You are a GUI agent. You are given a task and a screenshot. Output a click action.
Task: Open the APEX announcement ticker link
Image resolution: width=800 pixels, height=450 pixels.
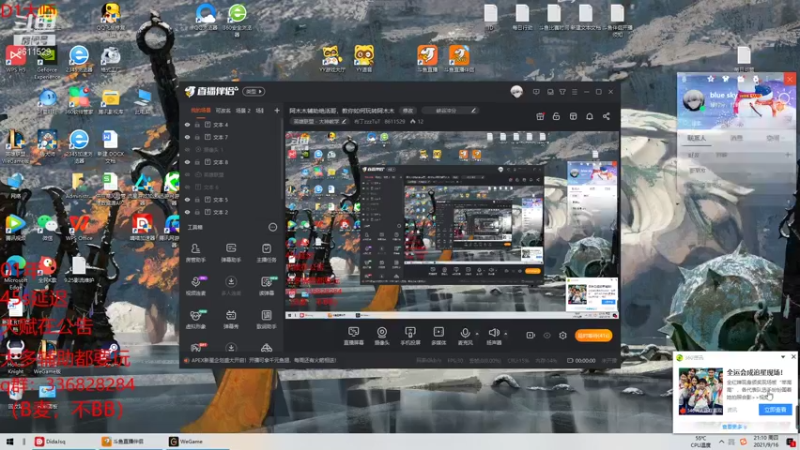click(263, 360)
